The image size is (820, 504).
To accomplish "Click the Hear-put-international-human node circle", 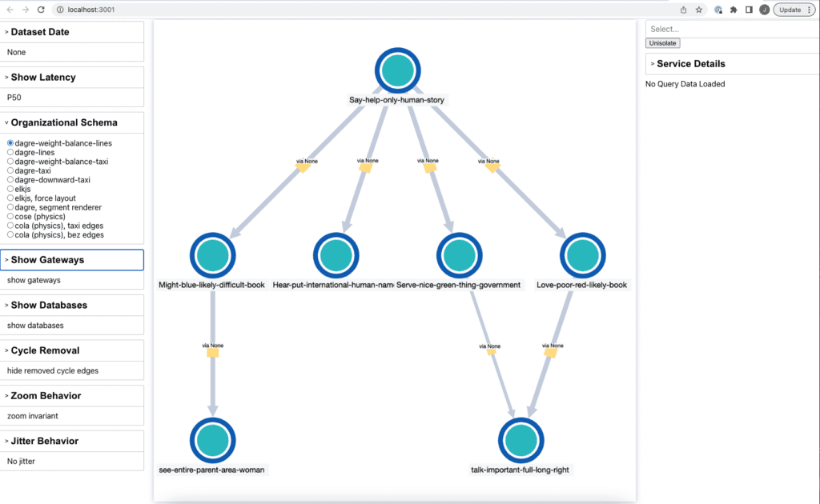I will 336,255.
